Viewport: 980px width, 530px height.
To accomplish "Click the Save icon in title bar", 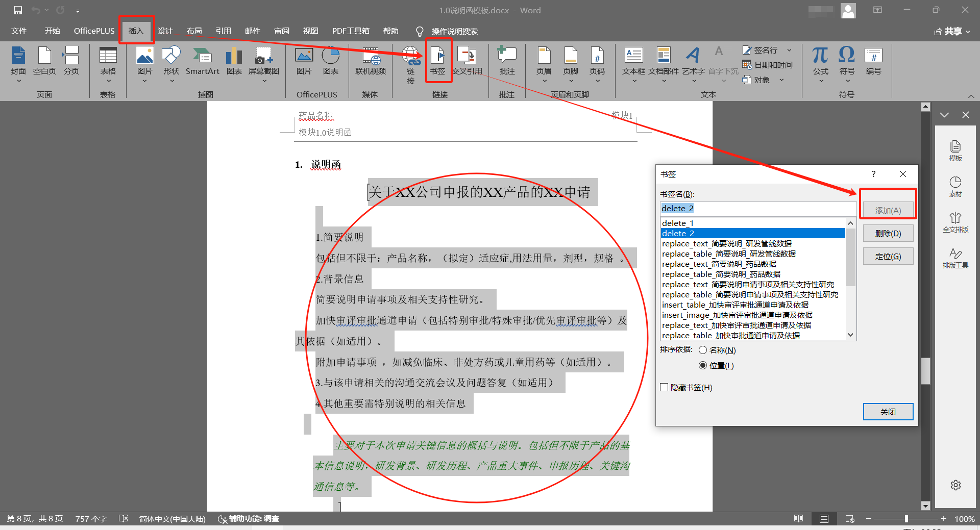I will click(x=18, y=10).
